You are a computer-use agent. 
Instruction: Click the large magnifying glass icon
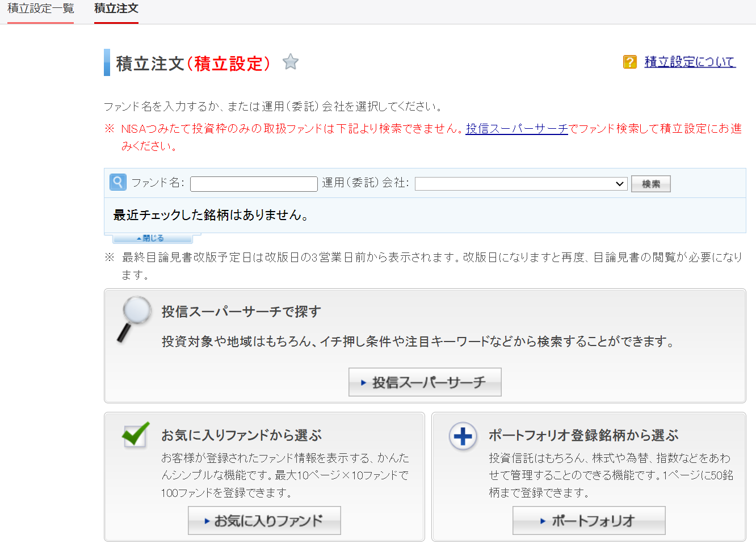(x=134, y=318)
